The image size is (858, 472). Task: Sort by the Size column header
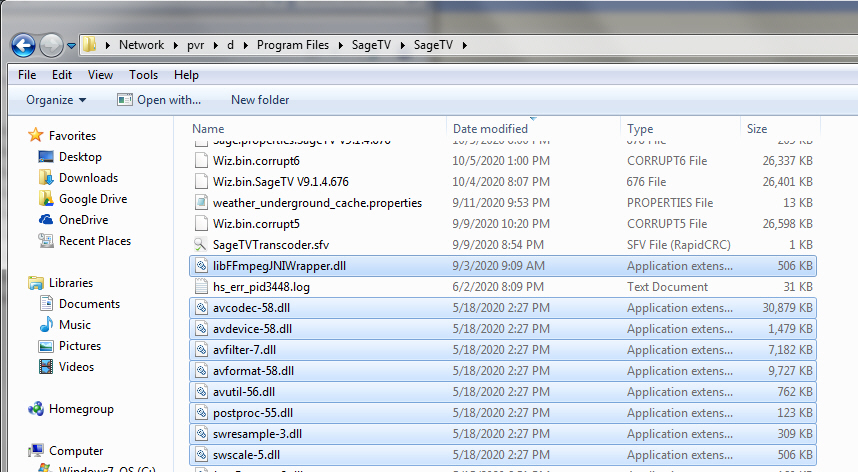click(757, 129)
